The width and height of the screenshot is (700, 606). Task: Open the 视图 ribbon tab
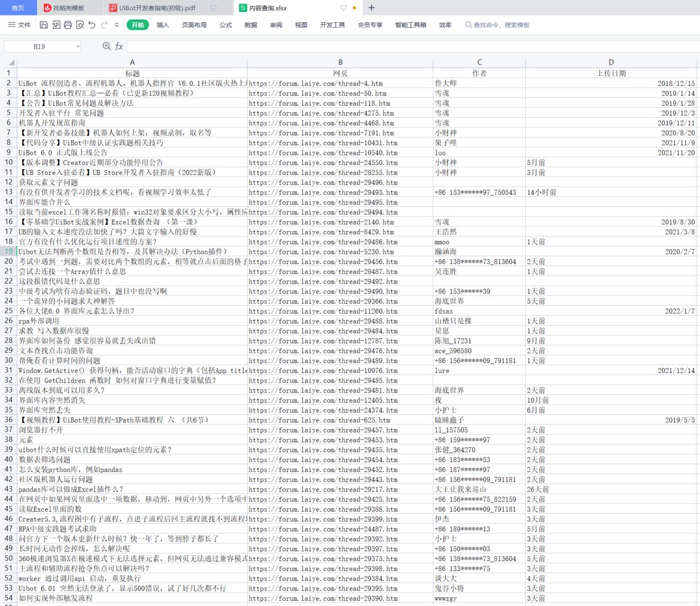point(301,25)
